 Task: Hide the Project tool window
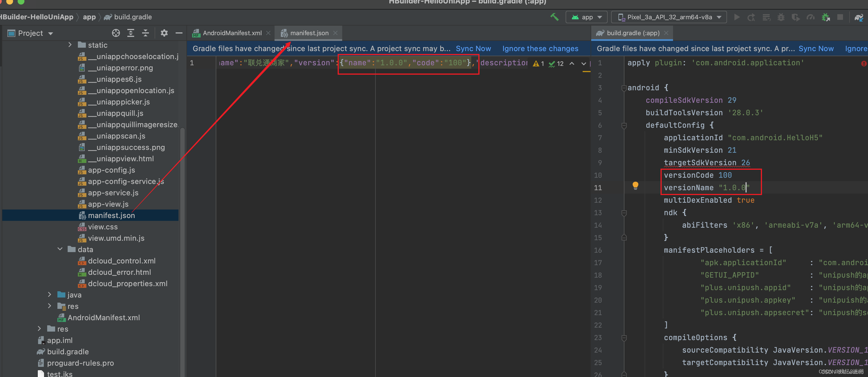coord(179,33)
